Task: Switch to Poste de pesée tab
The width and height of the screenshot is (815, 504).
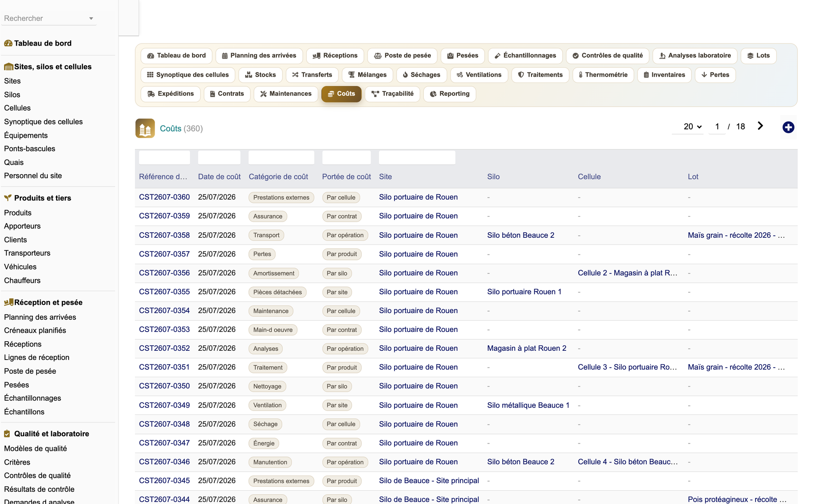Action: (x=402, y=56)
